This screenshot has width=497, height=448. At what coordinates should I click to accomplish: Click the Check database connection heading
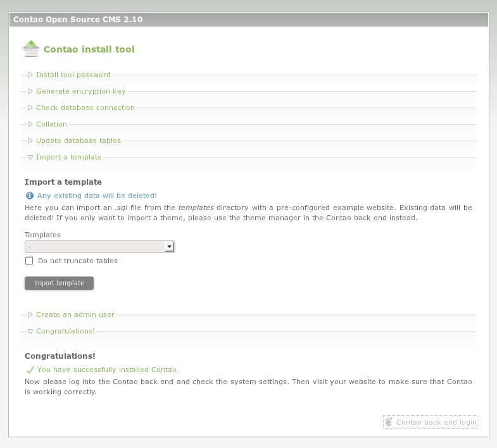pyautogui.click(x=85, y=108)
